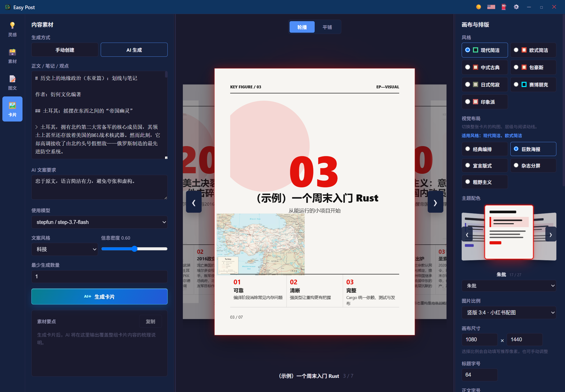Choose 杂志分屏 visual layout
Image resolution: width=565 pixels, height=392 pixels.
pyautogui.click(x=533, y=165)
